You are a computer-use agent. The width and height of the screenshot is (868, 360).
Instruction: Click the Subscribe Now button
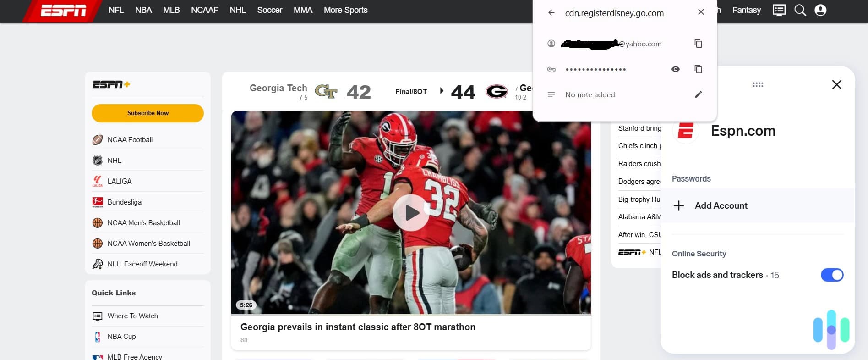coord(147,113)
